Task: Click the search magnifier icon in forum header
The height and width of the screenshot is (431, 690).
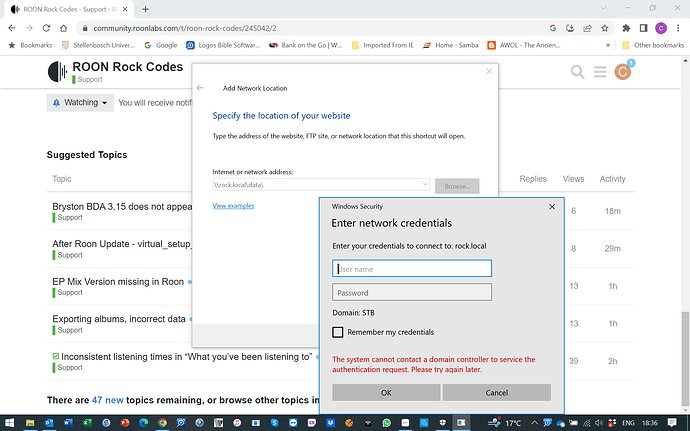Action: pos(577,72)
